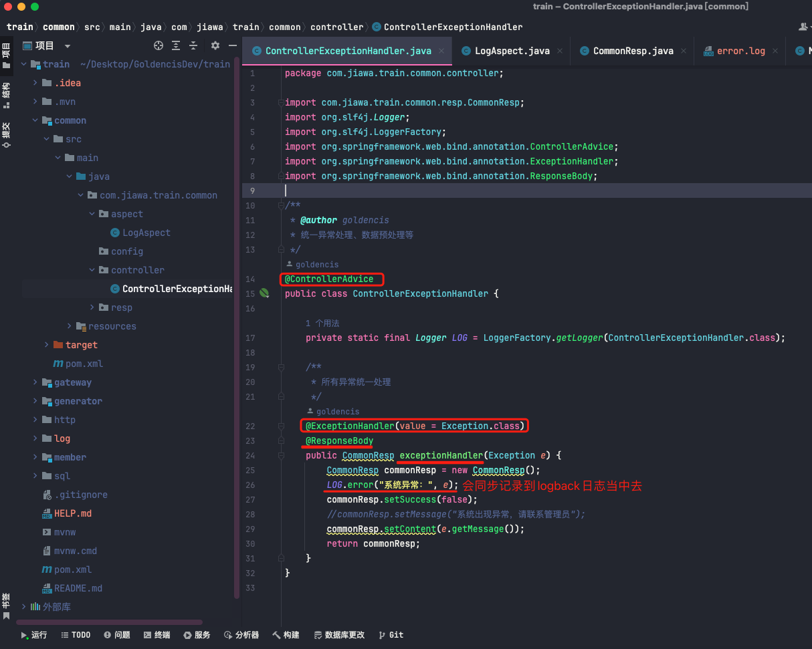
Task: Click the locate-file target icon in project panel
Action: pyautogui.click(x=159, y=45)
